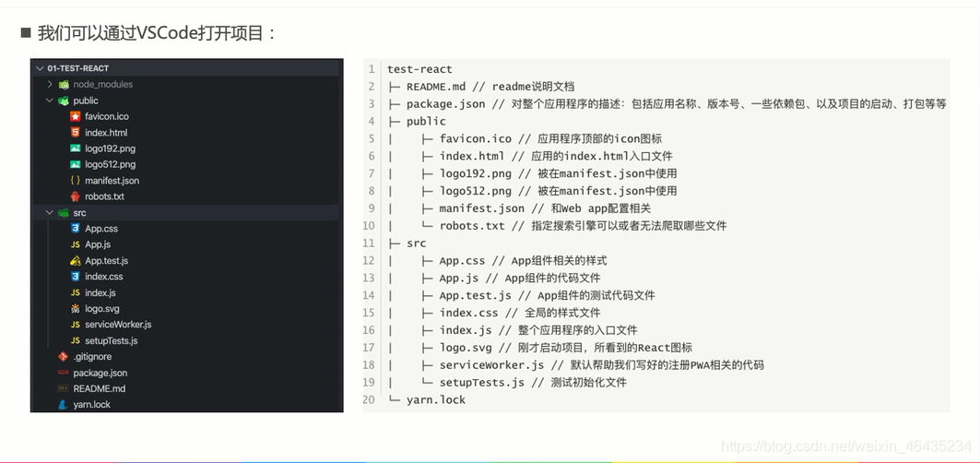Click the slide heading about VSCode
The width and height of the screenshot is (980, 463).
[x=157, y=32]
